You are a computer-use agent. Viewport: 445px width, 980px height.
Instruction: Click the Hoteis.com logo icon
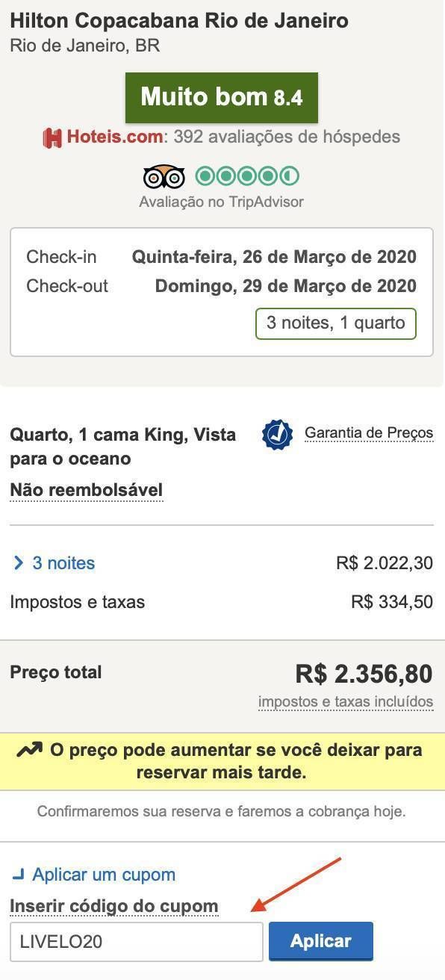pyautogui.click(x=52, y=137)
